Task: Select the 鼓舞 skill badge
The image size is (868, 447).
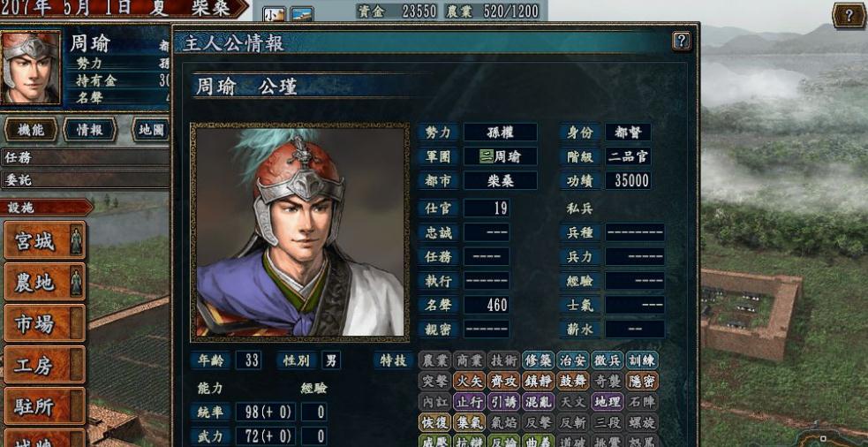Action: pyautogui.click(x=572, y=381)
